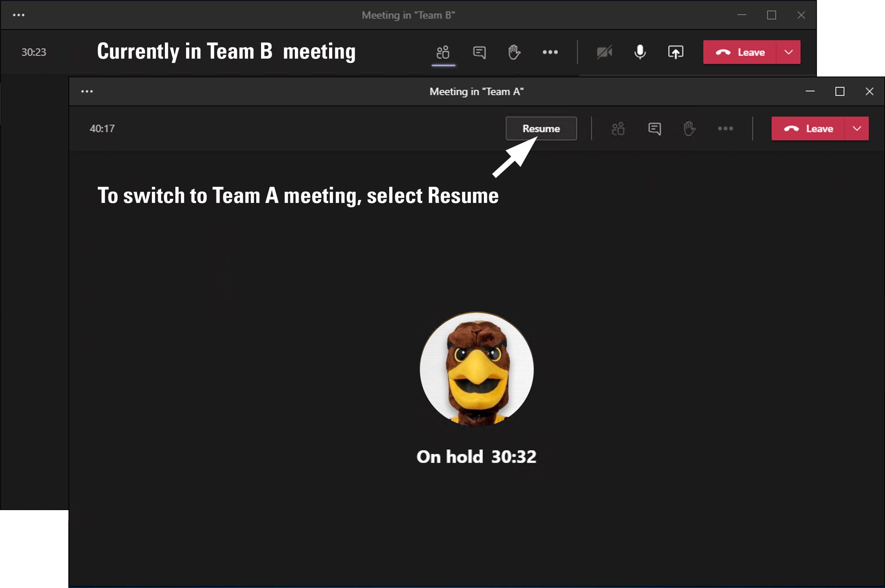The width and height of the screenshot is (885, 588).
Task: Expand Leave options for Team A
Action: [857, 129]
